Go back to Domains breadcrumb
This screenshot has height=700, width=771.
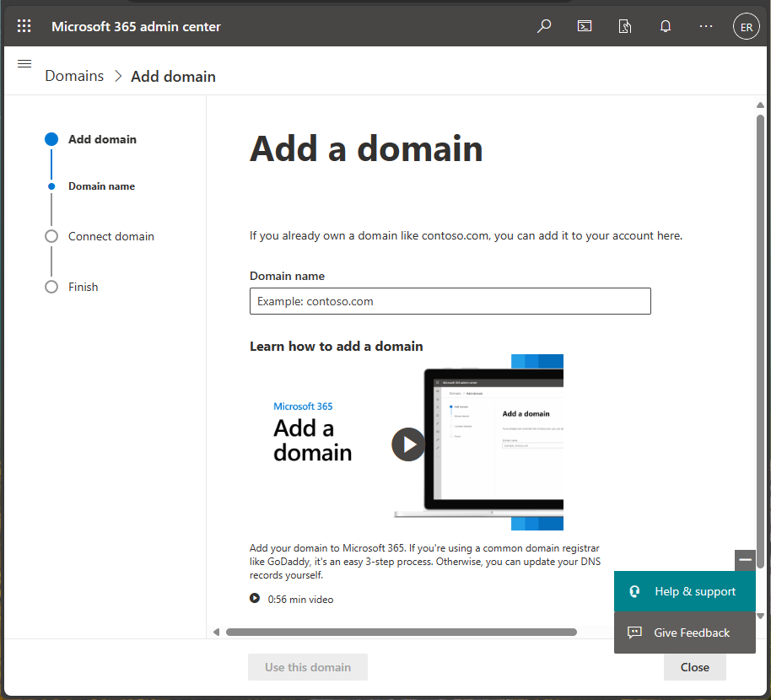click(74, 76)
